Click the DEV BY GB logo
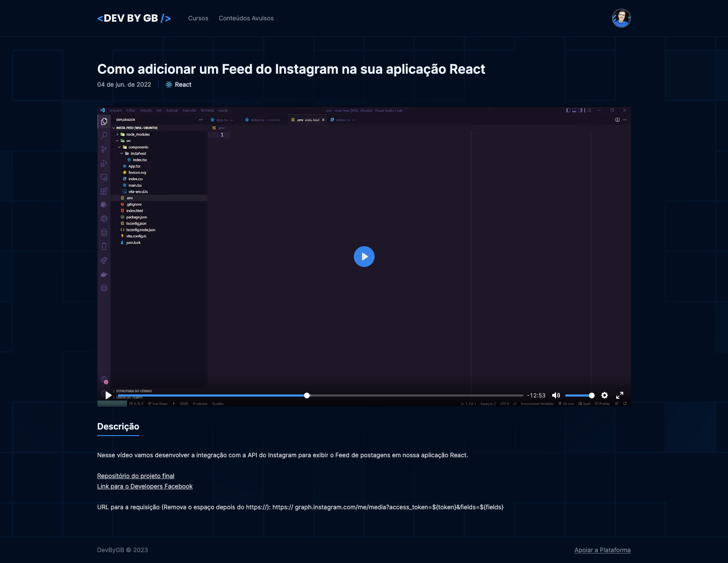Image resolution: width=728 pixels, height=563 pixels. point(134,18)
